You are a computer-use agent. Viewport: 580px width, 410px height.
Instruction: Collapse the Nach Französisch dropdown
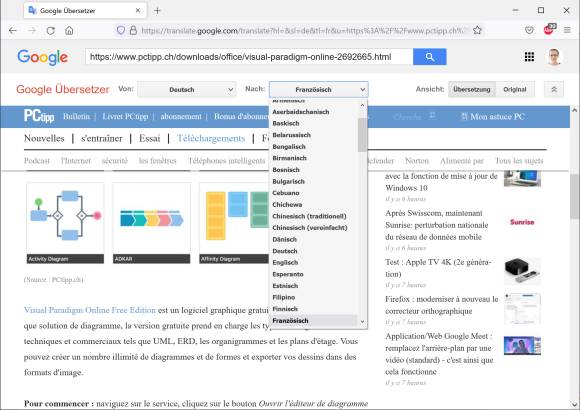(318, 90)
